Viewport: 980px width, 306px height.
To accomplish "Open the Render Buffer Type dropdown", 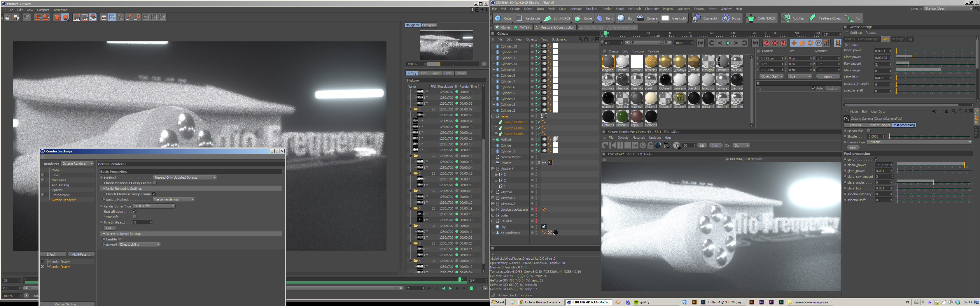I will [x=154, y=206].
